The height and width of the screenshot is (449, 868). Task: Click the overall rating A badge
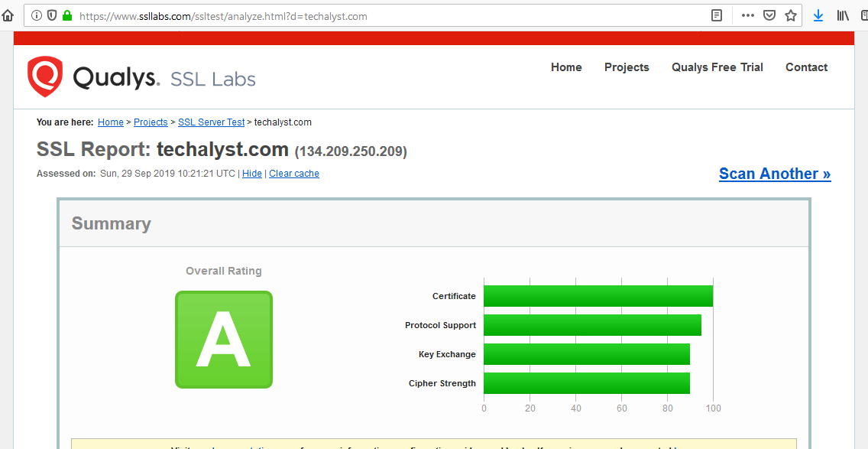(224, 340)
